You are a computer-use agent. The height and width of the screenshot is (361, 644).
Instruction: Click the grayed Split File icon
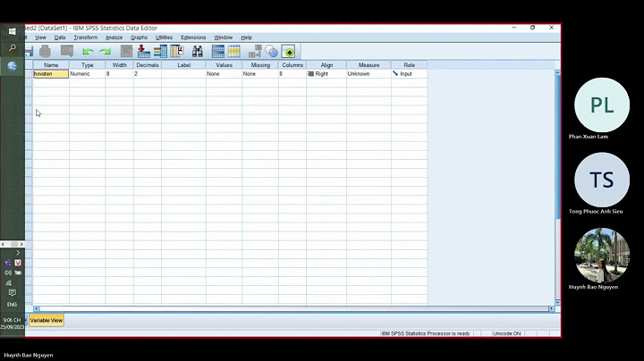(255, 51)
